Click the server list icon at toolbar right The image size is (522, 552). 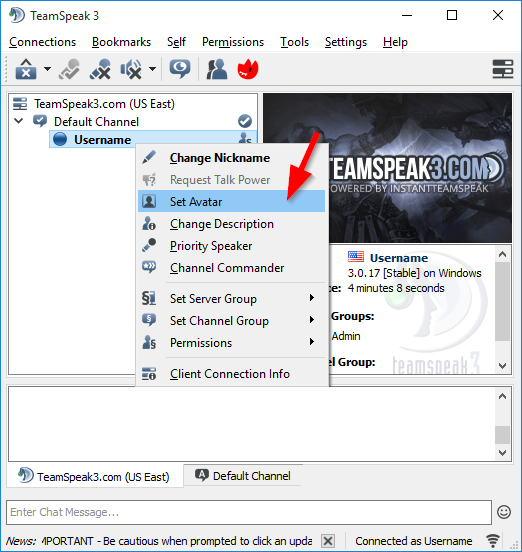(503, 69)
